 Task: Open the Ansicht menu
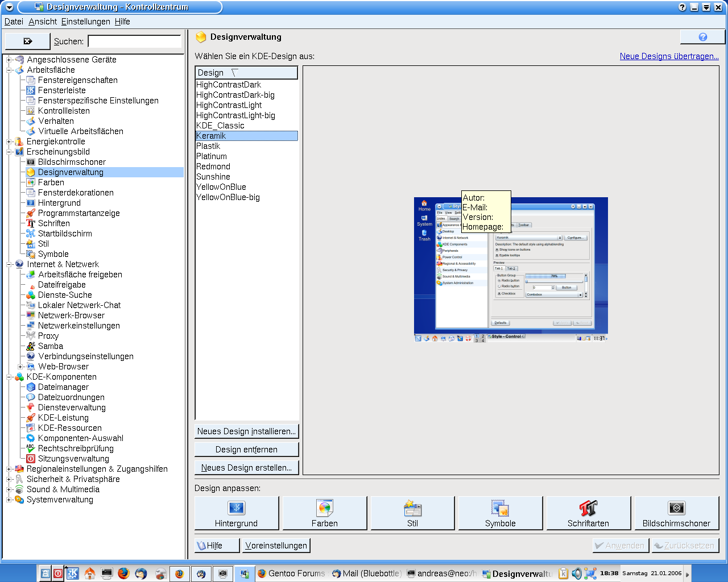coord(43,22)
